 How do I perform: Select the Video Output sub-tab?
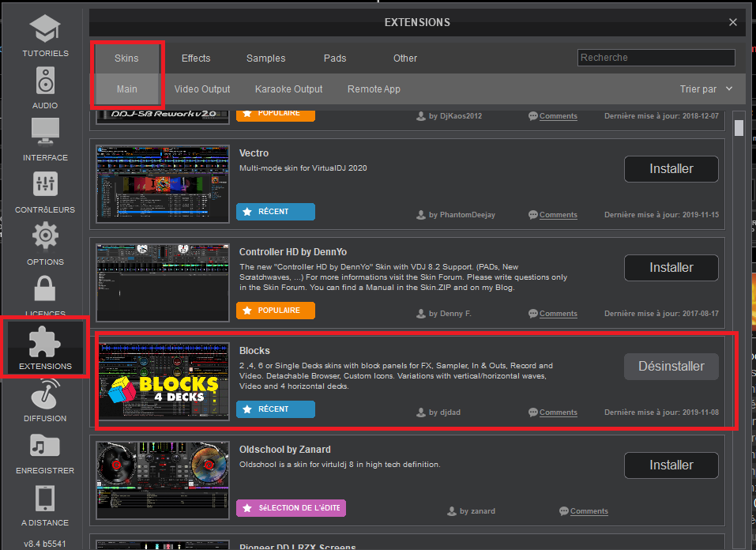click(x=202, y=89)
